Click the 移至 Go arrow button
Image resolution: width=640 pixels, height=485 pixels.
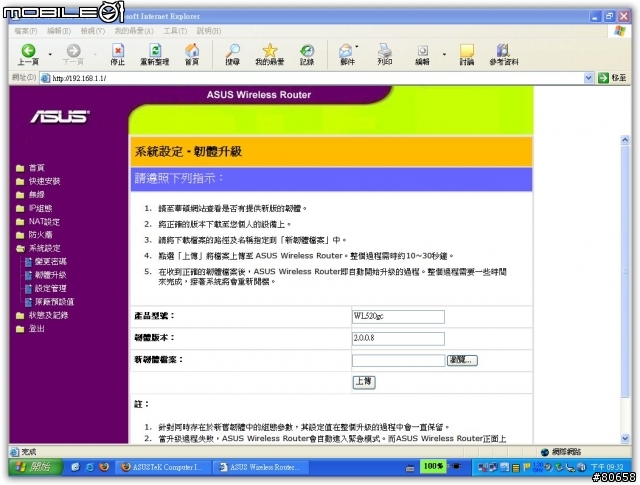[611, 78]
